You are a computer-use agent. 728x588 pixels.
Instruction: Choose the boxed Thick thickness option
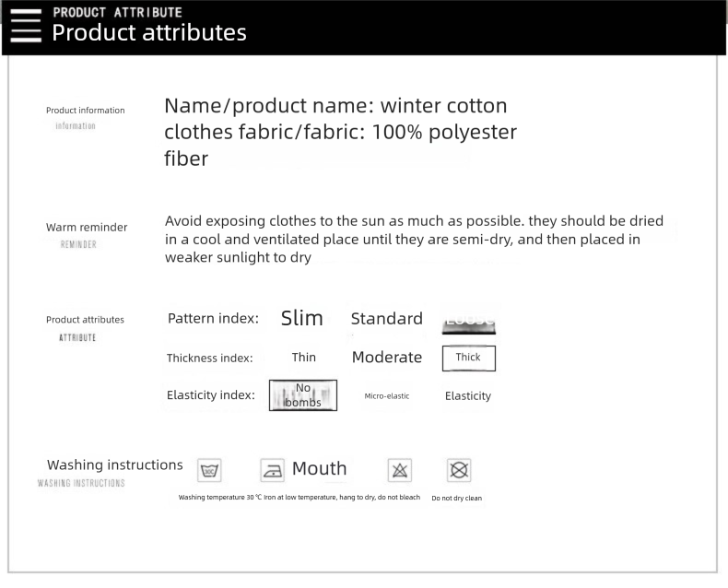468,358
